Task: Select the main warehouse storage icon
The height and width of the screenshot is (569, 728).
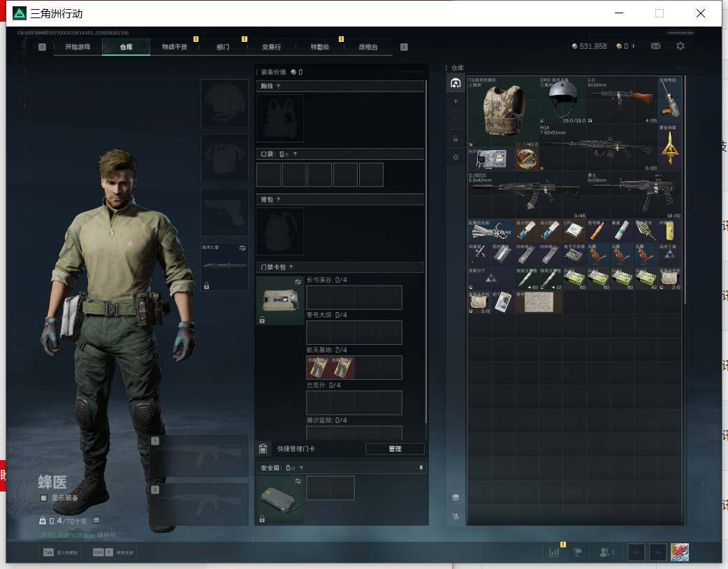Action: (x=456, y=83)
